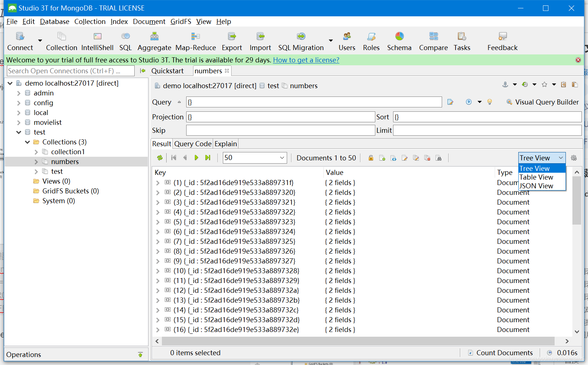This screenshot has height=365, width=588.
Task: Click the bookmark star icon
Action: pyautogui.click(x=544, y=85)
